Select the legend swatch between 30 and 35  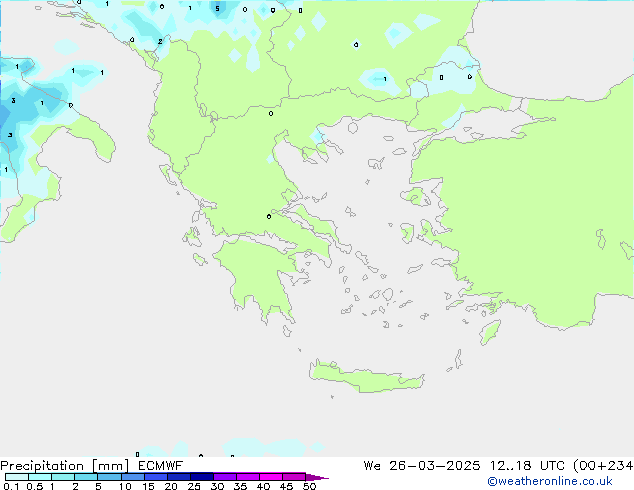coord(225,477)
